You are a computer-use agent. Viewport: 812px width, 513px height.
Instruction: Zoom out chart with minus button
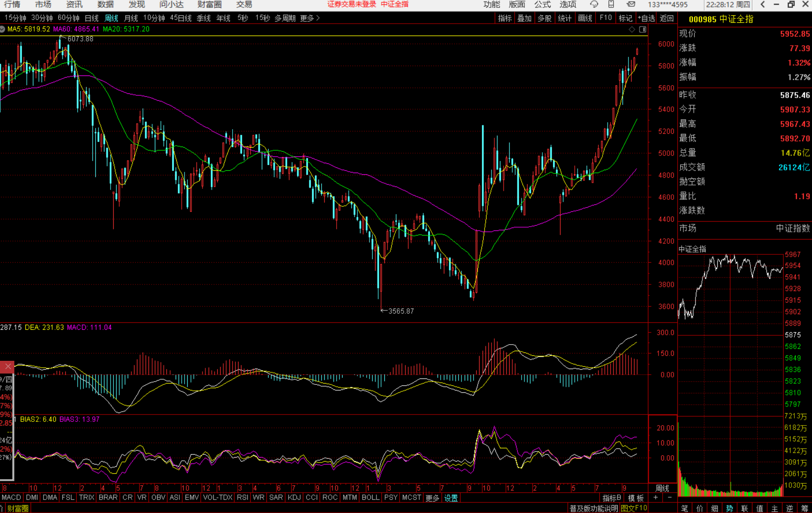(x=670, y=498)
